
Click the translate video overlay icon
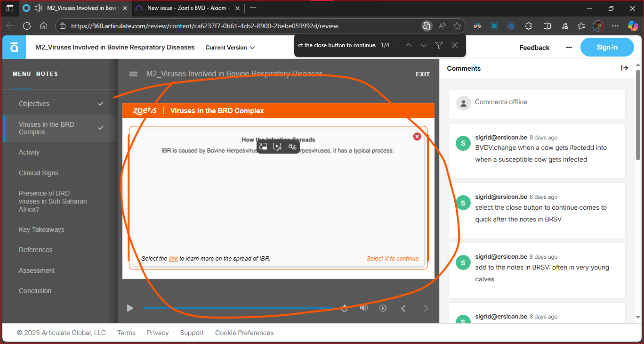click(x=292, y=147)
